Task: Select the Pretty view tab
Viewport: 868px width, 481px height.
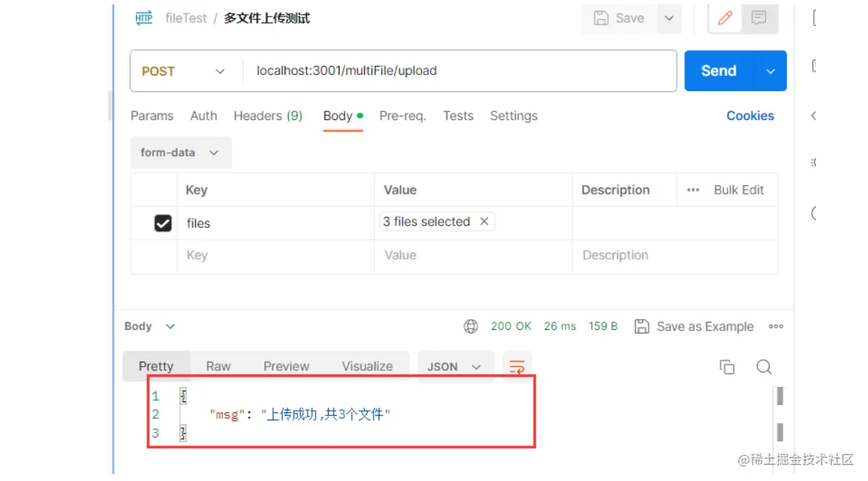Action: 156,367
